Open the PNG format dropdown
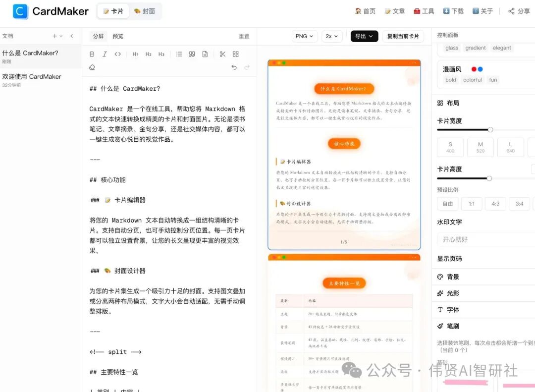This screenshot has height=392, width=535. point(305,36)
